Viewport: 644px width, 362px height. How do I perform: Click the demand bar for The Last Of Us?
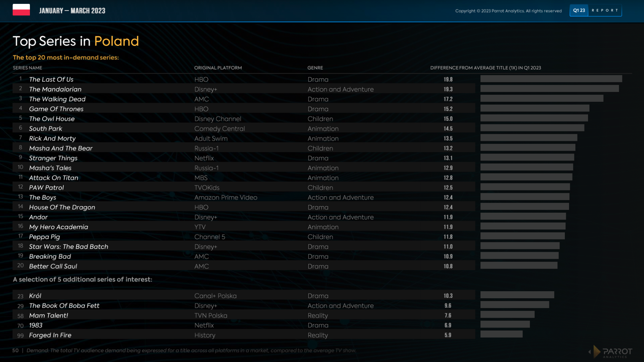551,79
